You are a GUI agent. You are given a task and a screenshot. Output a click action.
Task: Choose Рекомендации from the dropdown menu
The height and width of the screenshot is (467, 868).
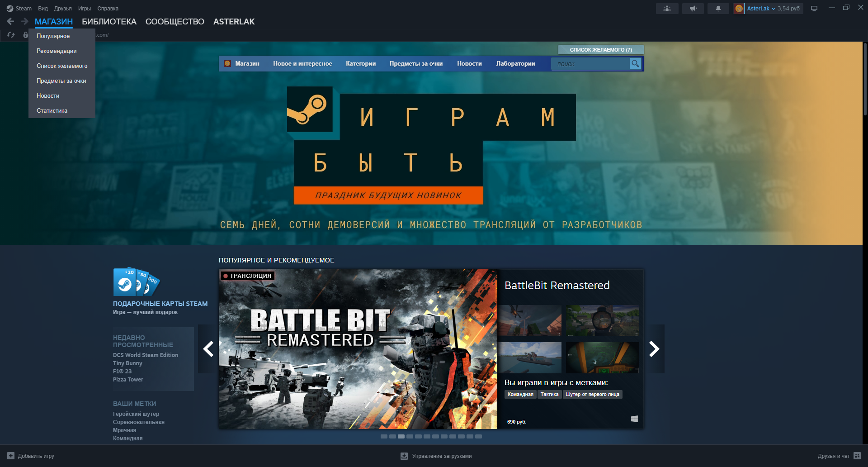point(62,51)
